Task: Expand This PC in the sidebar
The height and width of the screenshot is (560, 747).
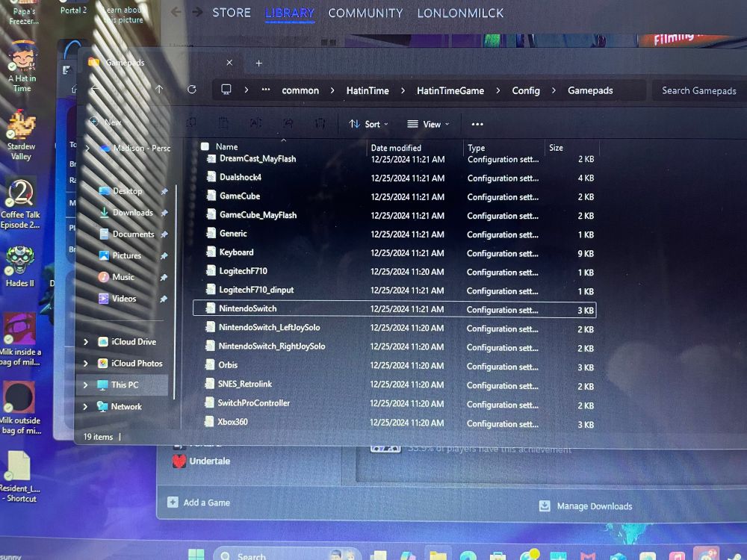Action: (86, 385)
